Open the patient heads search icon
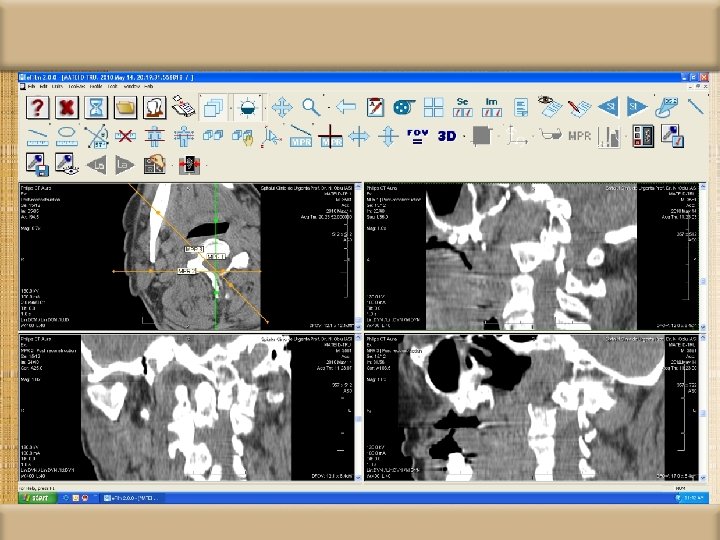 [155, 107]
